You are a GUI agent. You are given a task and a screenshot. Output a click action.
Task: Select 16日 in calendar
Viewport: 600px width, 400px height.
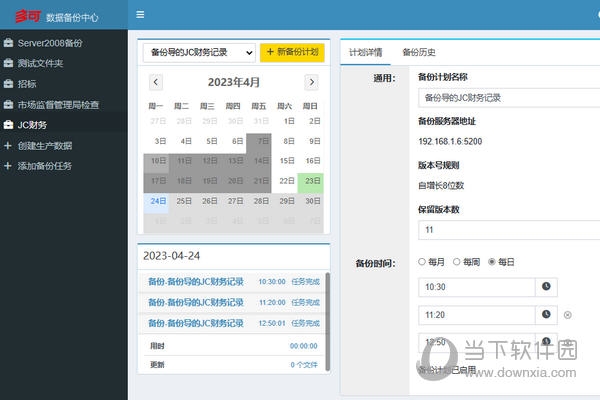313,161
